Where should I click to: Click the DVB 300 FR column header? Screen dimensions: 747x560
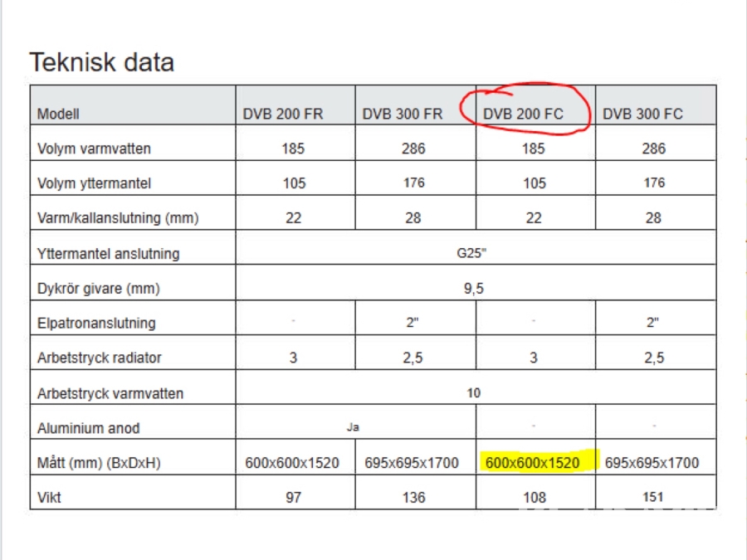(403, 114)
